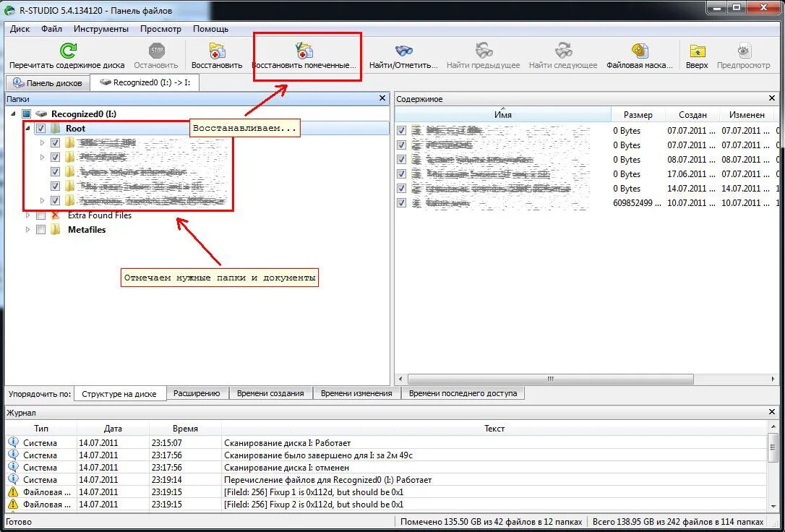Viewport: 785px width, 532px height.
Task: Open the Просмотр menu
Action: click(x=160, y=29)
